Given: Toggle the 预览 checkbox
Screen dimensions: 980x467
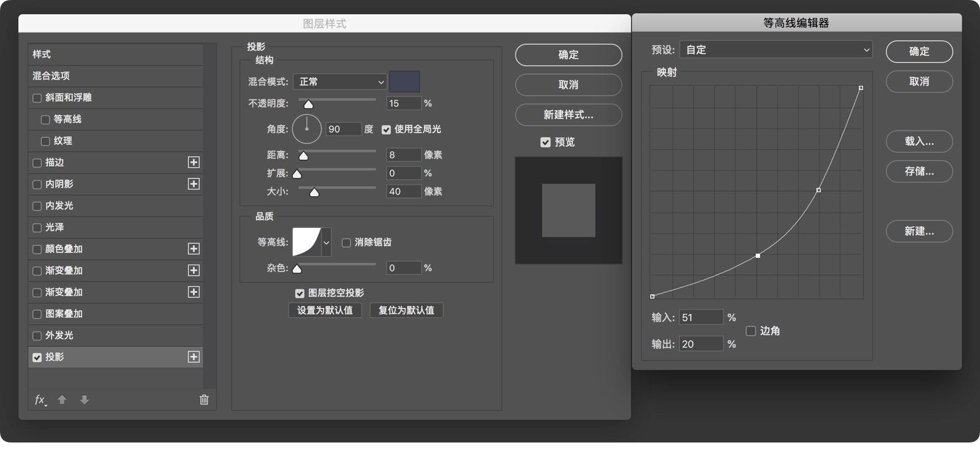Looking at the screenshot, I should click(x=545, y=142).
